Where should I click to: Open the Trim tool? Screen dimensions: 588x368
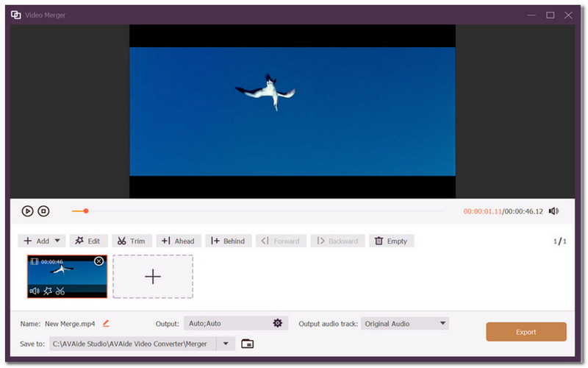pyautogui.click(x=132, y=241)
